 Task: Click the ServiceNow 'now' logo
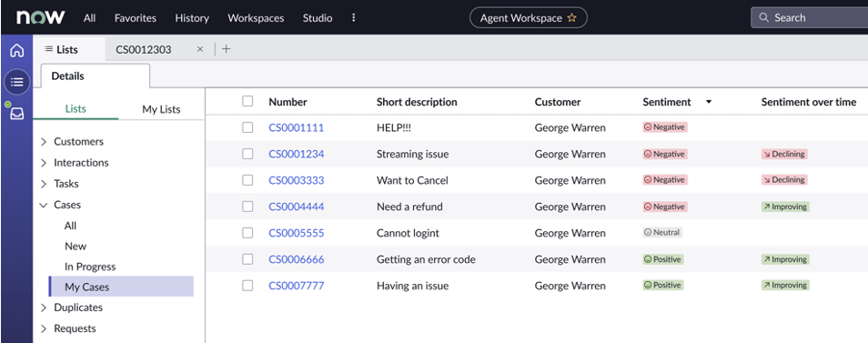point(40,17)
